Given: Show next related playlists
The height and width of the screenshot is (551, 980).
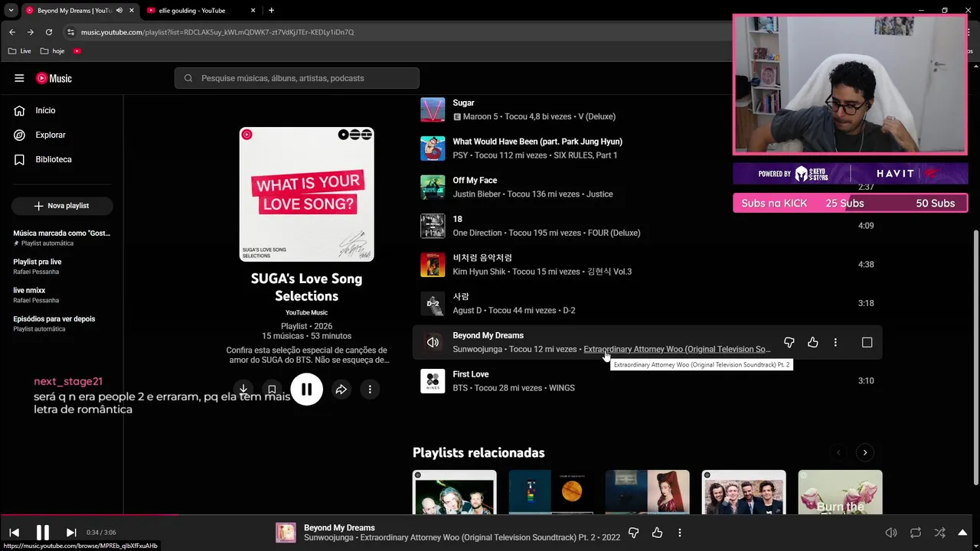Looking at the screenshot, I should [x=865, y=452].
